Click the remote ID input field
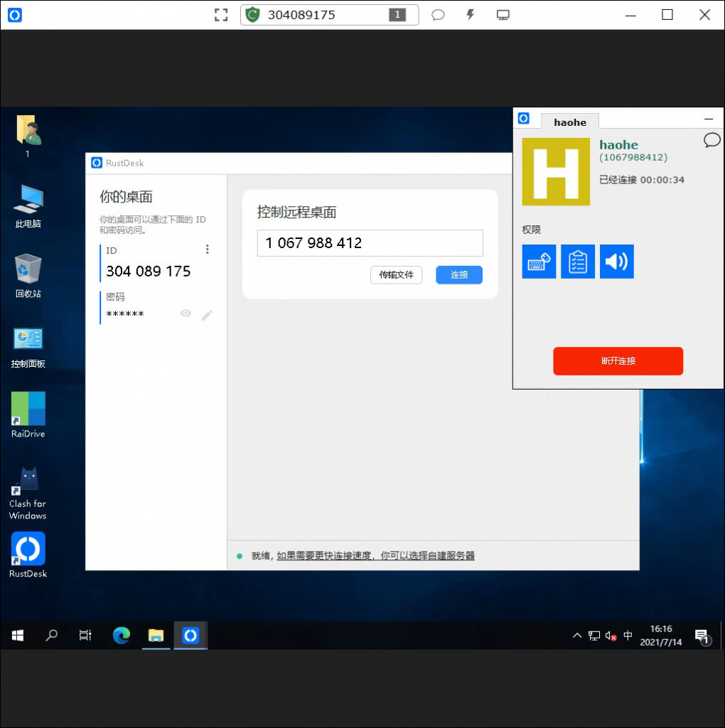 tap(370, 243)
